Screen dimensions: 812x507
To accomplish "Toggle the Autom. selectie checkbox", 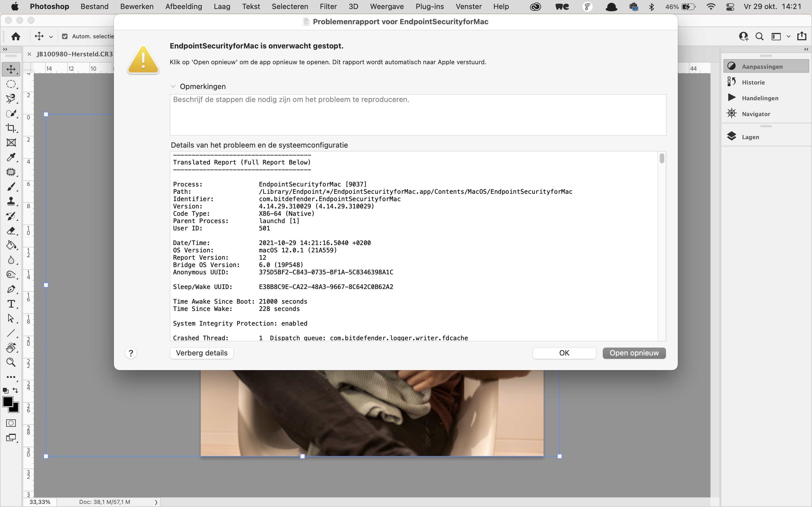I will coord(65,36).
